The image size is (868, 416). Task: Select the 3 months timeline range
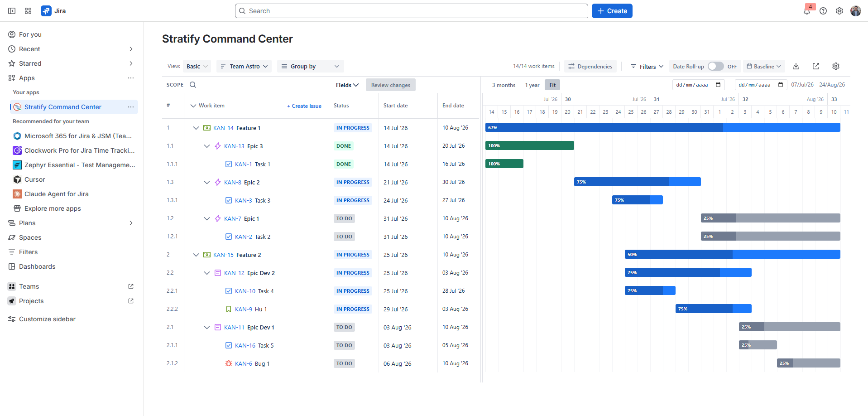pos(504,85)
